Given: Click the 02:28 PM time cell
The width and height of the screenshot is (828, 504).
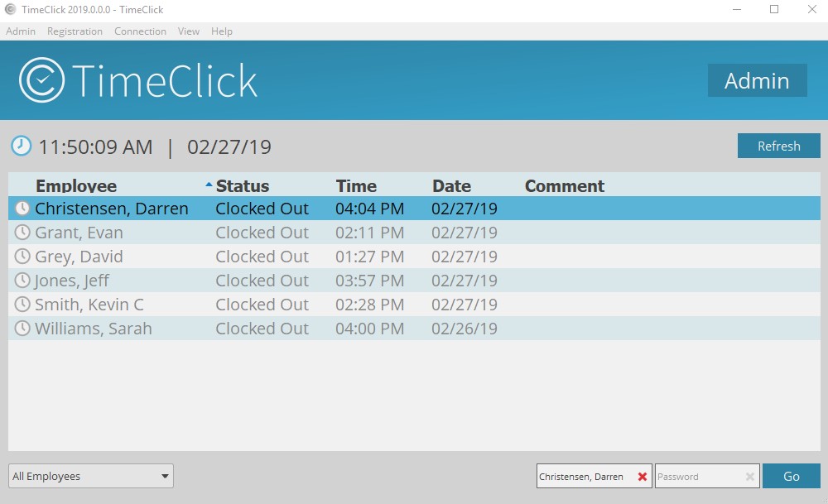Looking at the screenshot, I should coord(369,305).
